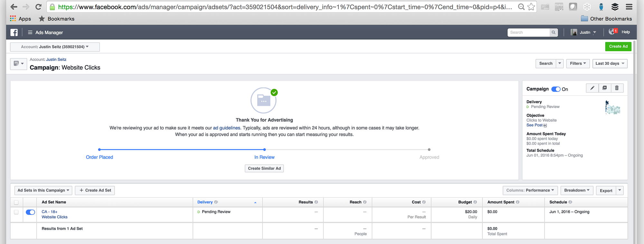Image resolution: width=644 pixels, height=244 pixels.
Task: Toggle the CA - 18+ ad set switch
Action: [x=30, y=212]
